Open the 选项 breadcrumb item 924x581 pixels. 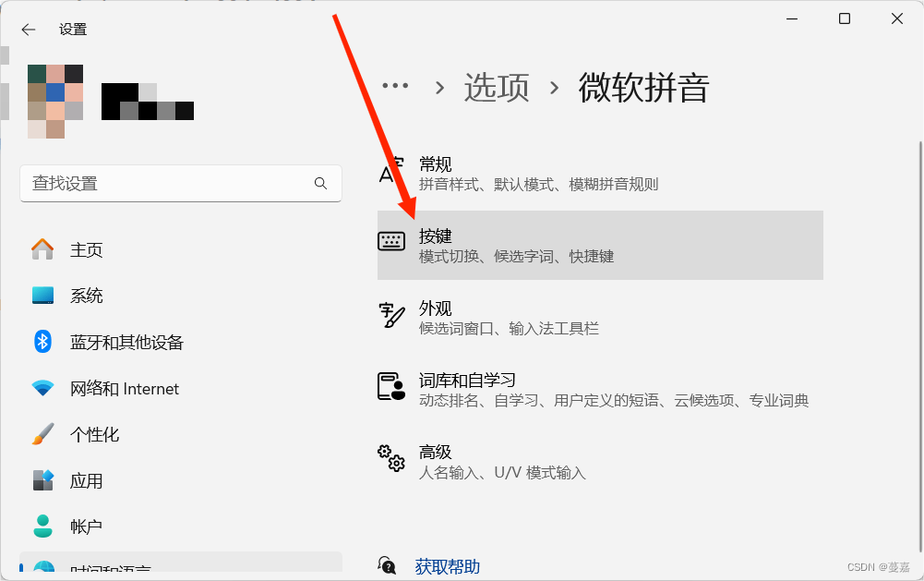(497, 86)
